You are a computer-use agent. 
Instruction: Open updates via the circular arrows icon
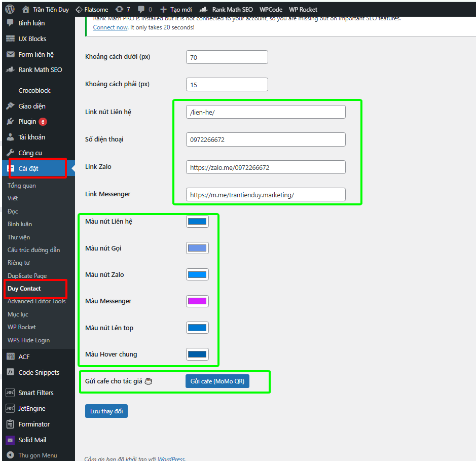[x=120, y=9]
